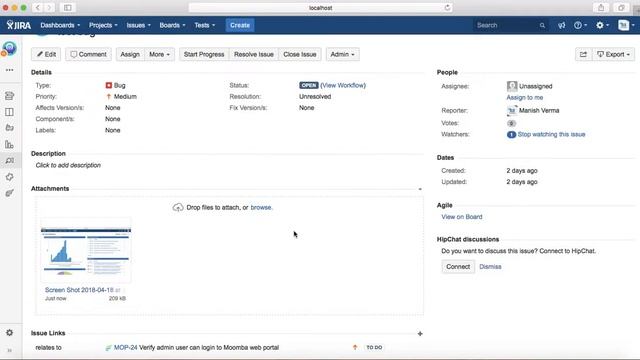640x360 pixels.
Task: Click the Safari share icon
Action: (601, 8)
